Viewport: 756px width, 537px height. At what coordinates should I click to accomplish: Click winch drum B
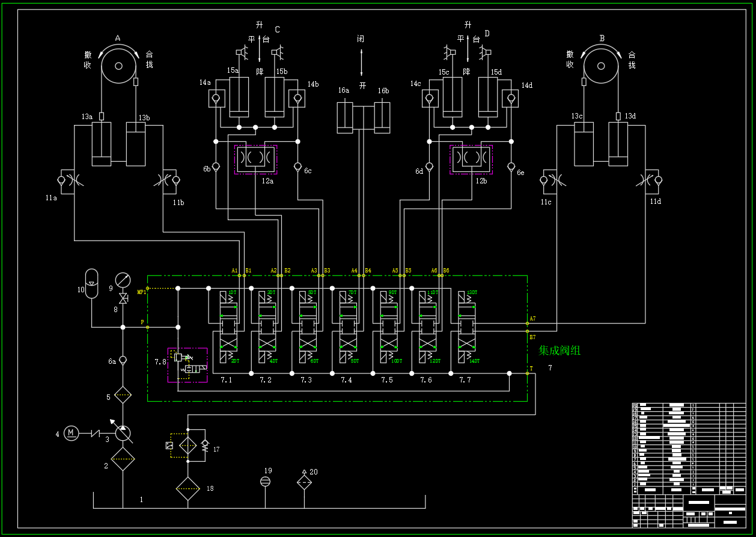[x=601, y=66]
